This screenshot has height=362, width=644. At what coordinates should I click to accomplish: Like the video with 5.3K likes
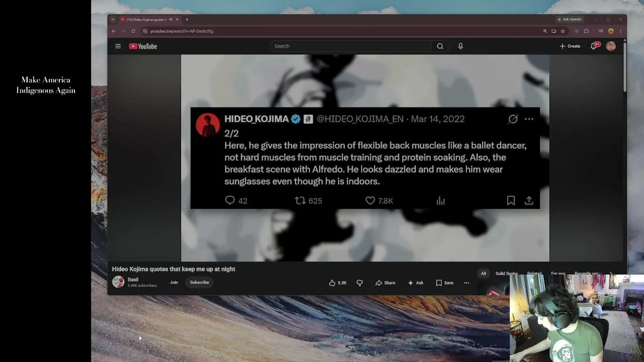[x=338, y=283]
